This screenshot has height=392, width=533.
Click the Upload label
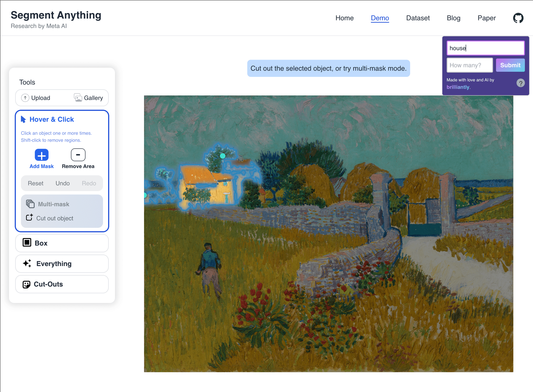[41, 98]
